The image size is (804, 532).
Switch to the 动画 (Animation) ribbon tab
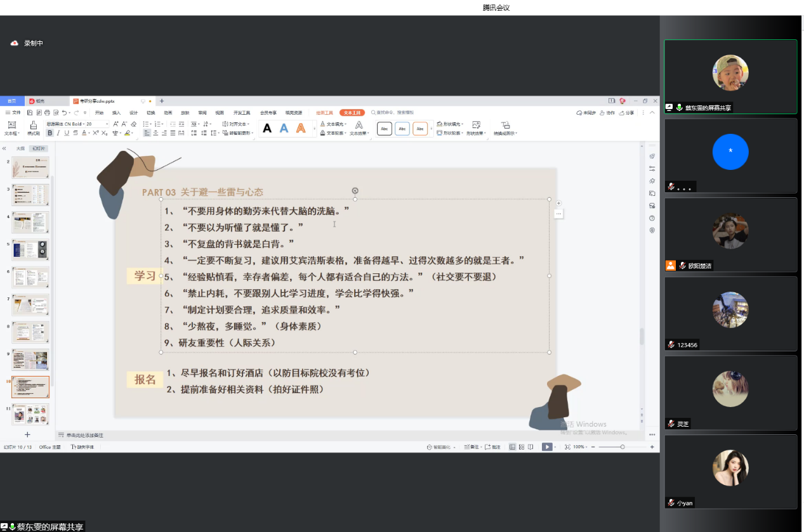168,112
